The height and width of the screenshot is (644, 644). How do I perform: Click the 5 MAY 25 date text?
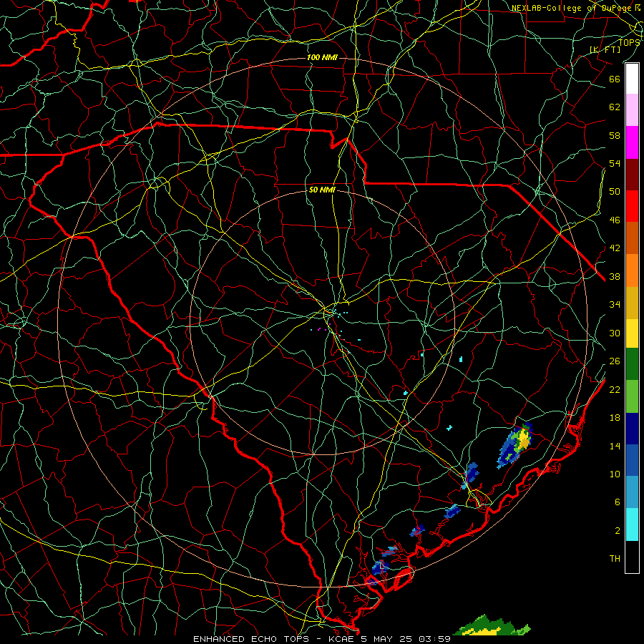[x=386, y=639]
